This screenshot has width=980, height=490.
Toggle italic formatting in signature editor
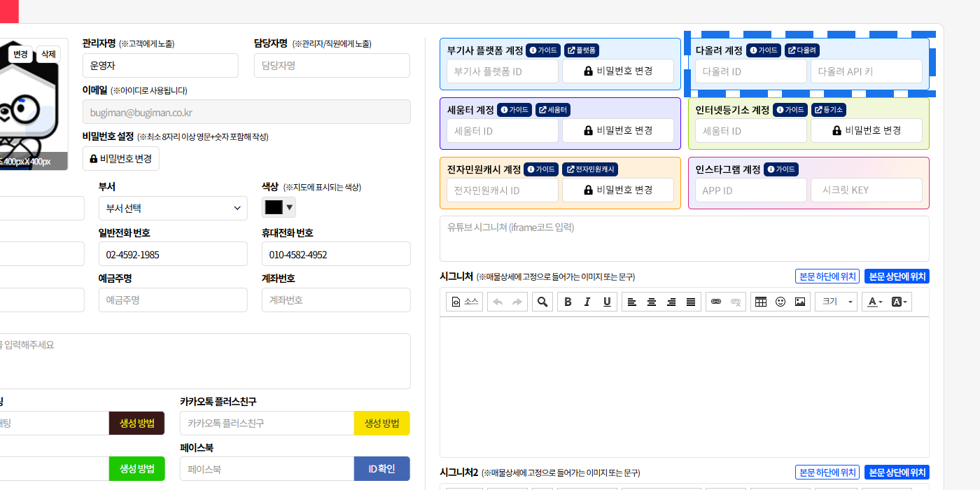(587, 302)
